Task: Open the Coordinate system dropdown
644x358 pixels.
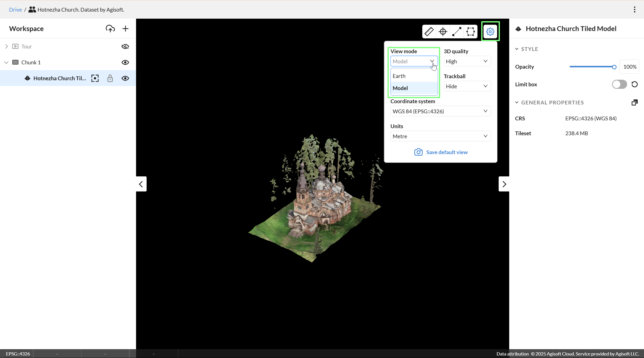Action: pyautogui.click(x=440, y=111)
